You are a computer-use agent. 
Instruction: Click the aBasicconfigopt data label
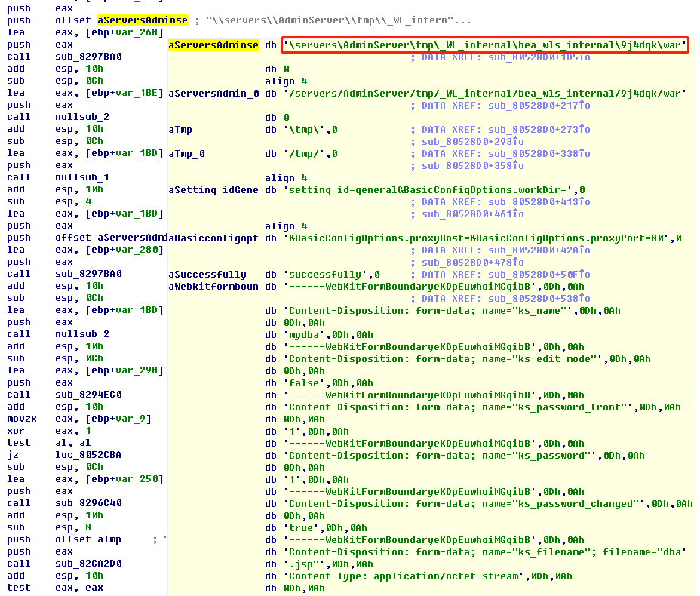[x=213, y=238]
